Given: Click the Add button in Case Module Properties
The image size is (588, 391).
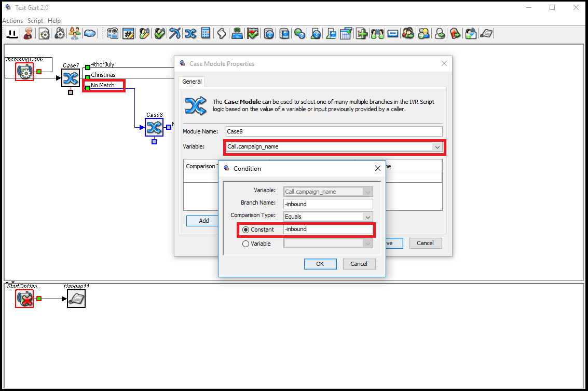Looking at the screenshot, I should point(203,221).
